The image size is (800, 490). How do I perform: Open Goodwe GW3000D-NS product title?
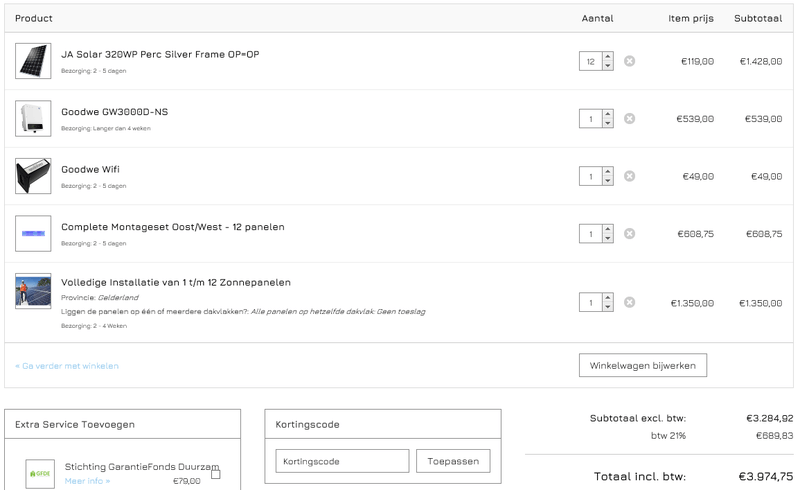tap(114, 112)
